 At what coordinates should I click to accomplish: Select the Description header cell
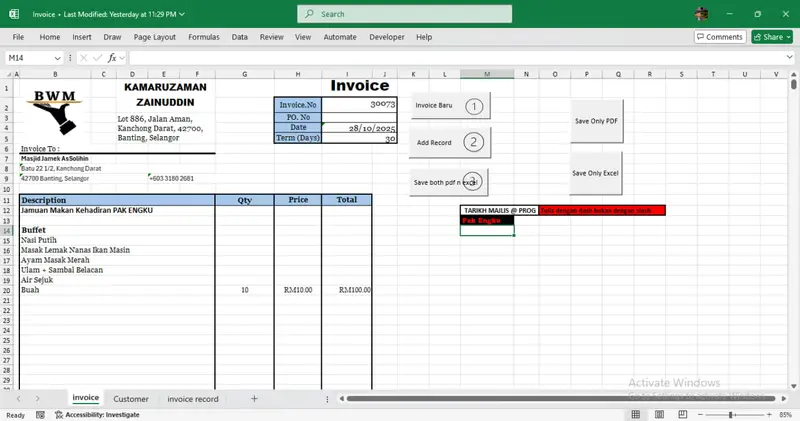pyautogui.click(x=117, y=200)
